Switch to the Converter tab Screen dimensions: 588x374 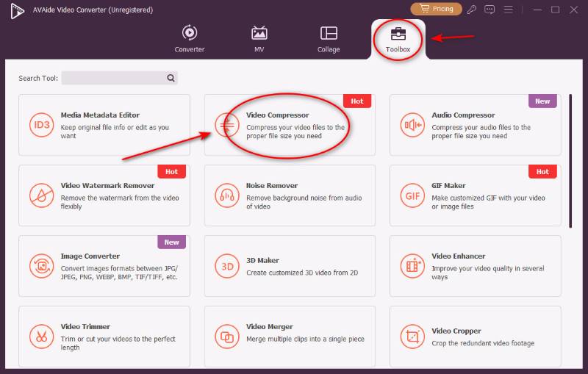click(190, 40)
